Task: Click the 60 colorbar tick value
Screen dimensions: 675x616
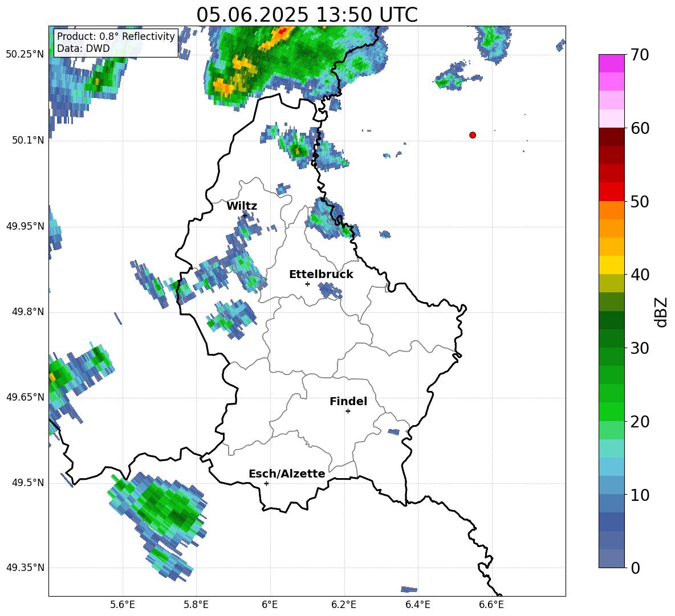Action: [640, 128]
